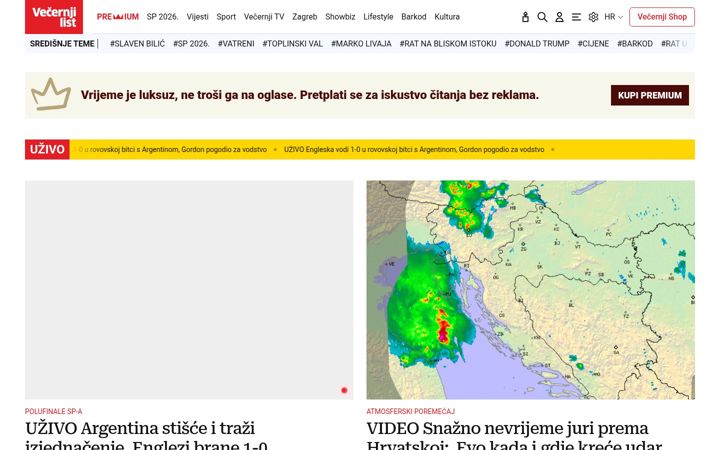
Task: Open the #SP 2026. topic tag
Action: (x=191, y=44)
